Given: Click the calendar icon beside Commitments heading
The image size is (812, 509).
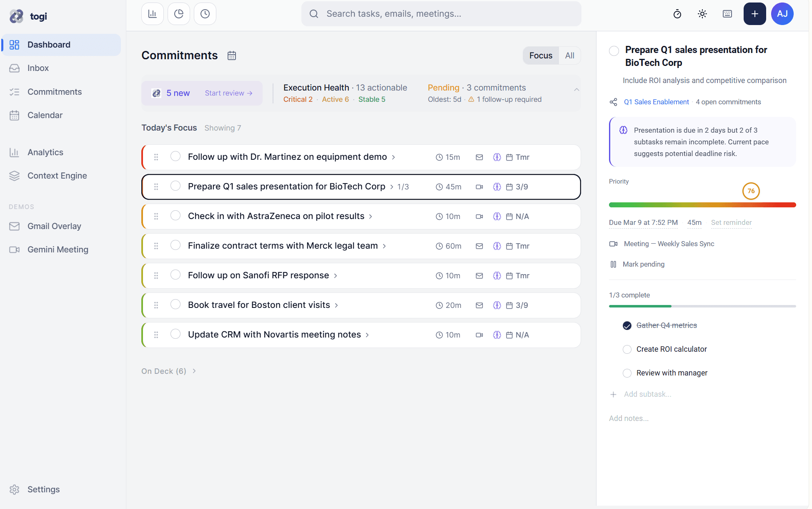Looking at the screenshot, I should [x=232, y=55].
